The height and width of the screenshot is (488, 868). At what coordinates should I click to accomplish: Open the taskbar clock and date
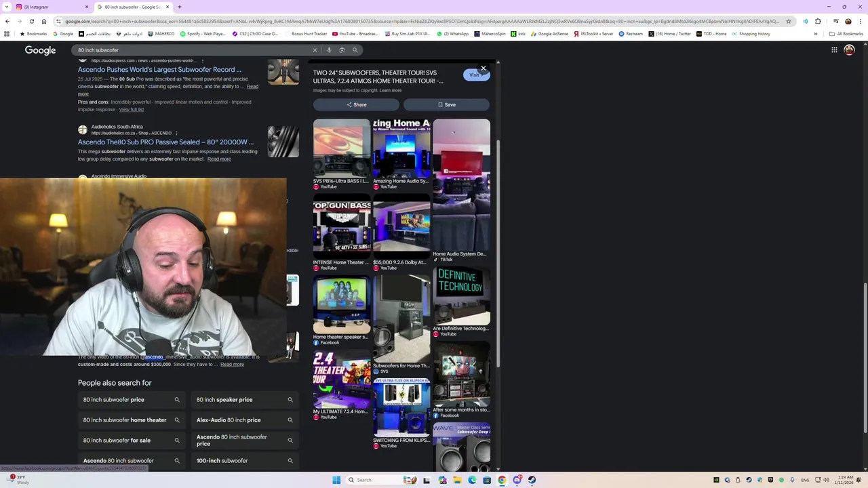click(845, 480)
